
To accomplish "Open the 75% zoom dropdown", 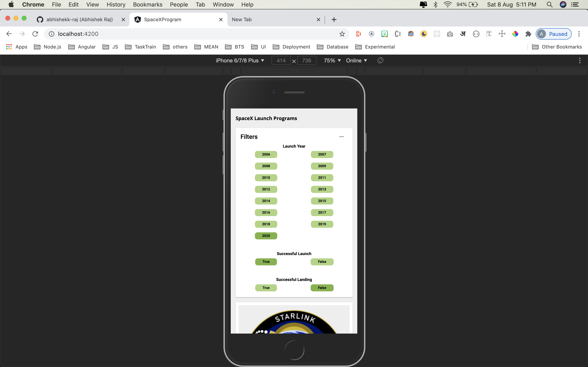I will click(332, 60).
